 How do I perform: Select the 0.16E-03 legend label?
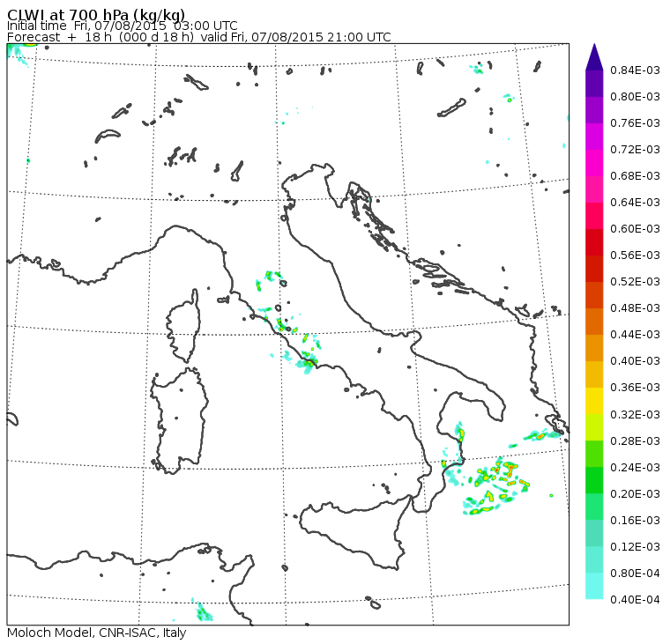635,521
